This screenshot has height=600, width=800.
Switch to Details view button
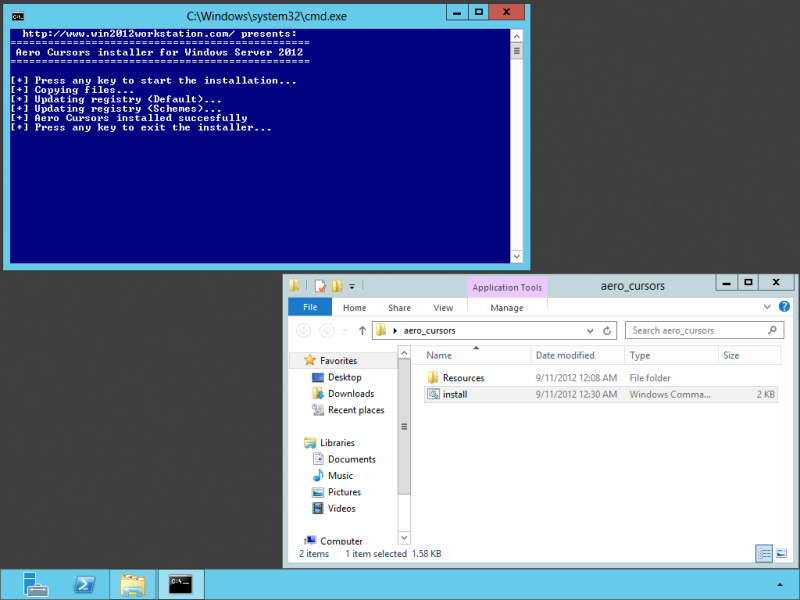[x=764, y=554]
